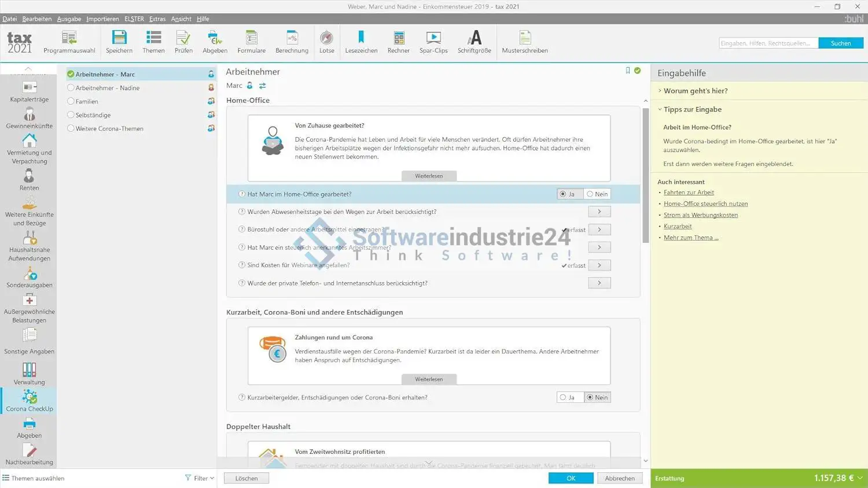Viewport: 868px width, 488px height.
Task: Expand the Erstattung amount panel
Action: (x=860, y=478)
